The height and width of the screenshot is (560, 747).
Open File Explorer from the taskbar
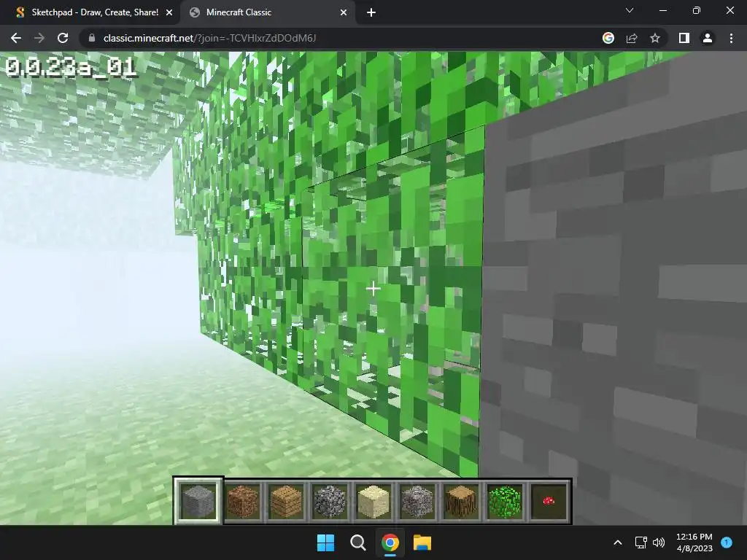[422, 542]
